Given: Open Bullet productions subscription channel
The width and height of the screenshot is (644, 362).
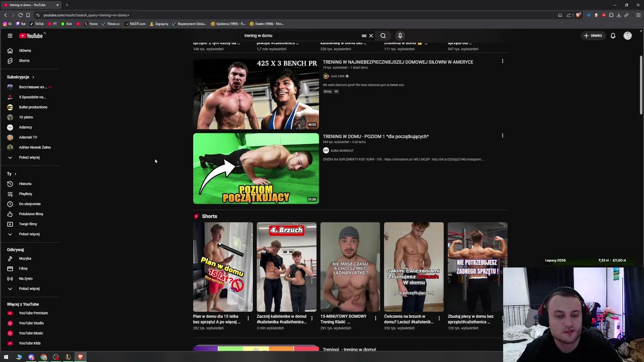Looking at the screenshot, I should (33, 107).
